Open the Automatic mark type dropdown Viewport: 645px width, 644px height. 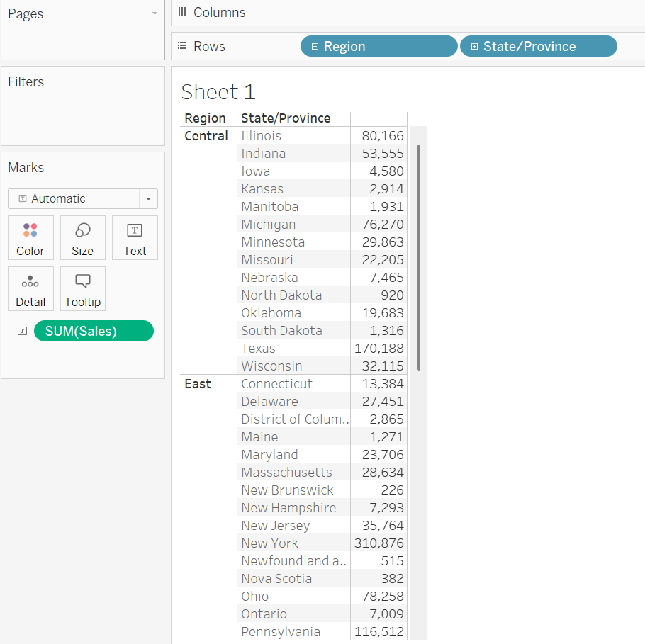click(x=83, y=198)
